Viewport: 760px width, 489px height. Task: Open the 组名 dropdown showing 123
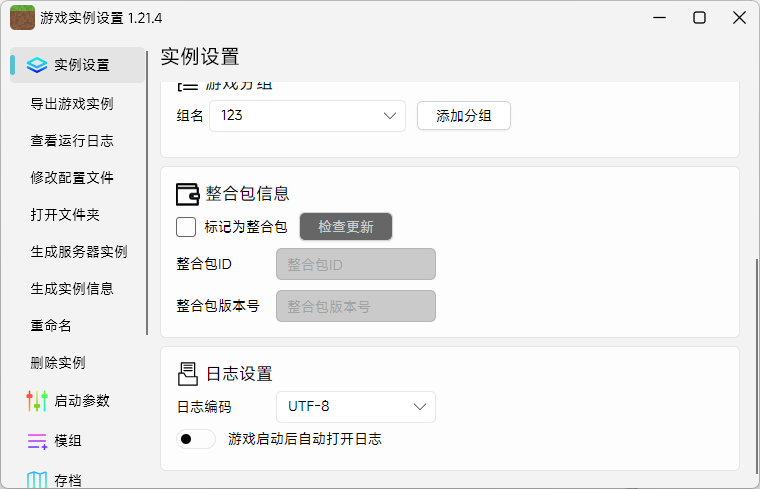308,116
